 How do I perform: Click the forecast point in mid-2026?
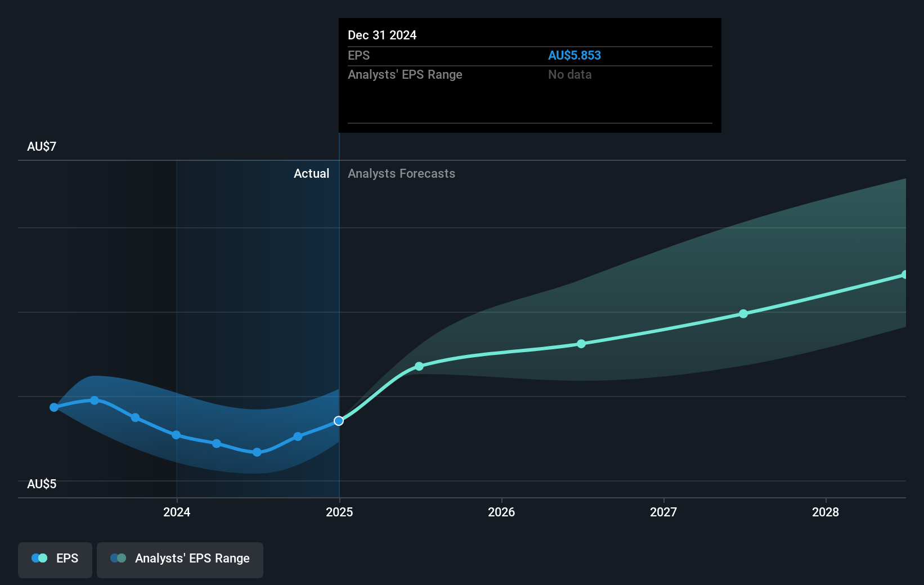pyautogui.click(x=581, y=344)
